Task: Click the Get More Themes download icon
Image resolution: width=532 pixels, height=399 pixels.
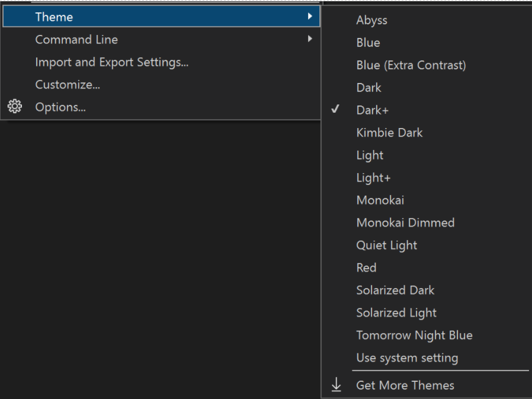Action: (x=336, y=385)
